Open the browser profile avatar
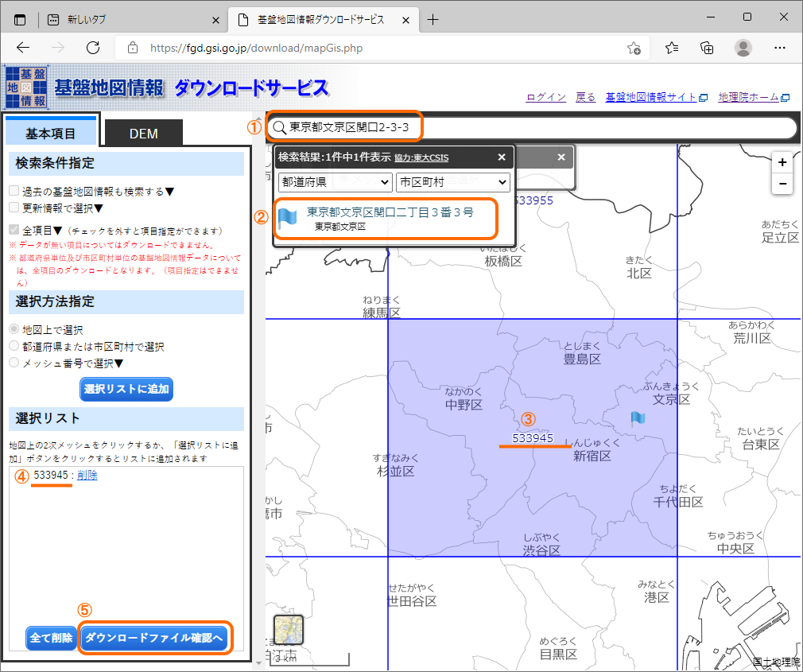 click(743, 49)
